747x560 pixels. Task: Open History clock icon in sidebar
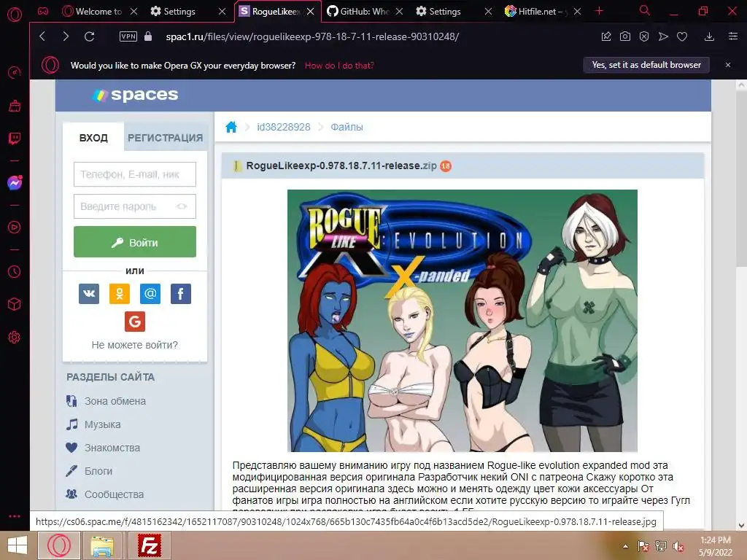click(15, 271)
